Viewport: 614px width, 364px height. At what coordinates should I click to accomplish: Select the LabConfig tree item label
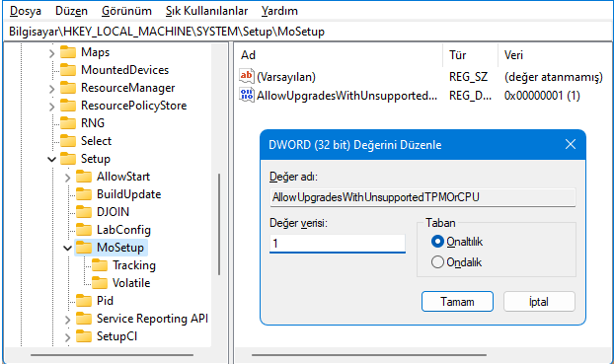[x=123, y=230]
